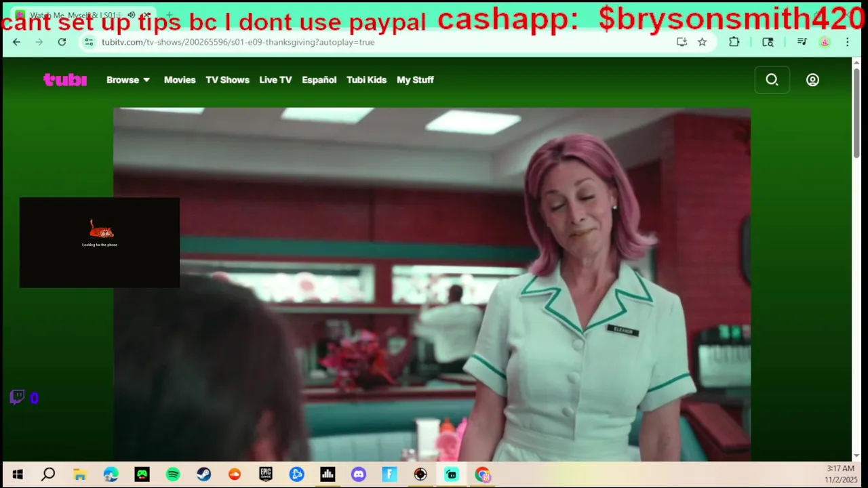Open the Tubi search button

(x=772, y=80)
